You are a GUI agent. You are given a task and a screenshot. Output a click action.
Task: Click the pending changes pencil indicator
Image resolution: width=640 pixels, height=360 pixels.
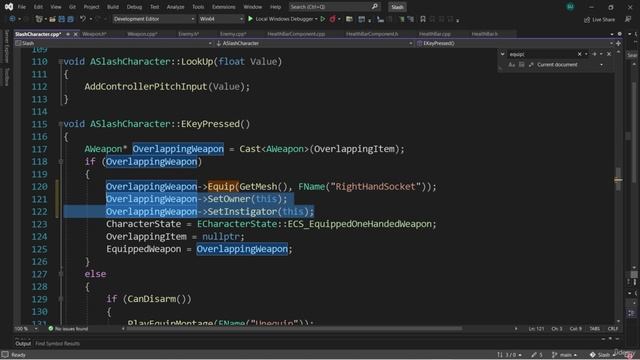click(537, 355)
